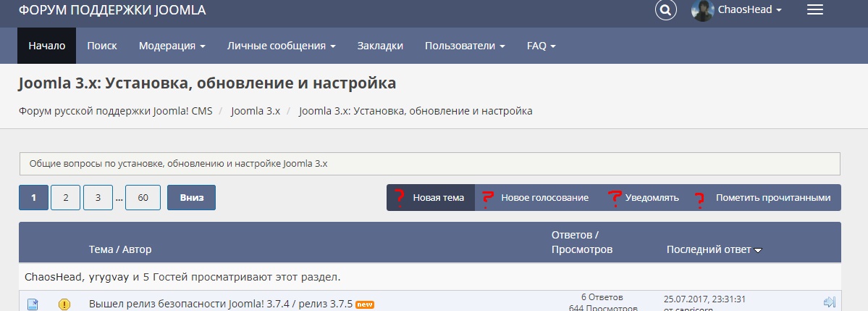Click the page heading Joomla 3.x: Установка
Screen dimensions: 868x311
coord(208,83)
